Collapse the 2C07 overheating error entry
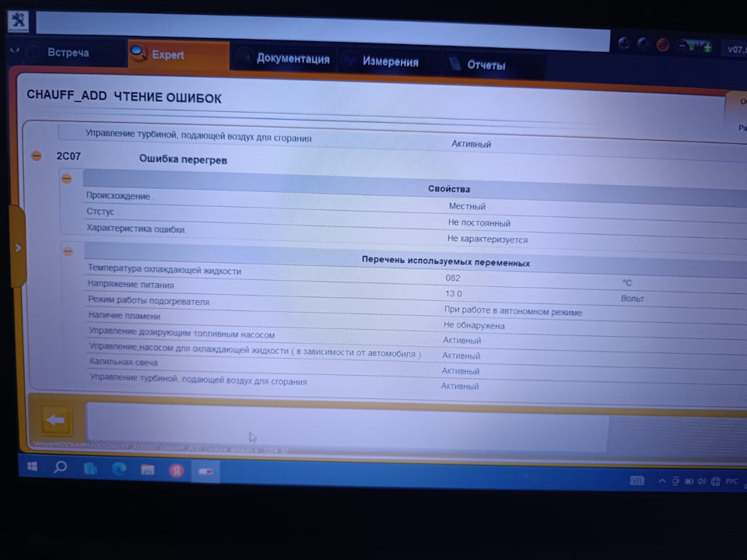Image resolution: width=747 pixels, height=560 pixels. pos(37,156)
